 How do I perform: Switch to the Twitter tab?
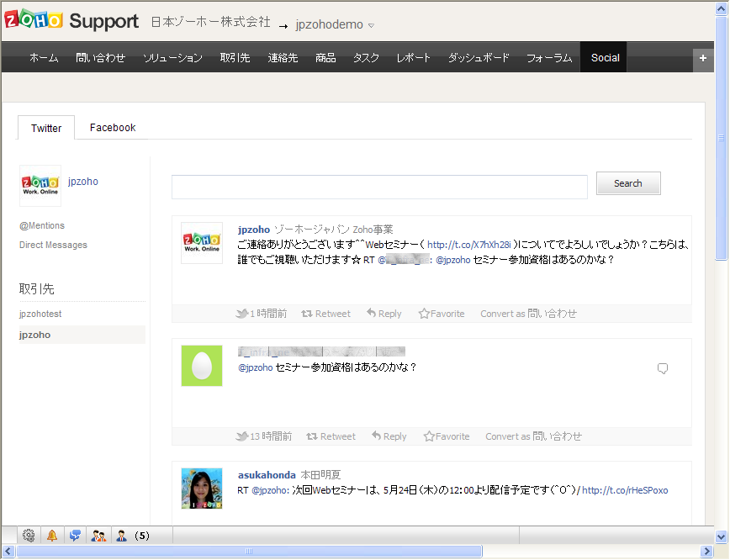point(46,128)
